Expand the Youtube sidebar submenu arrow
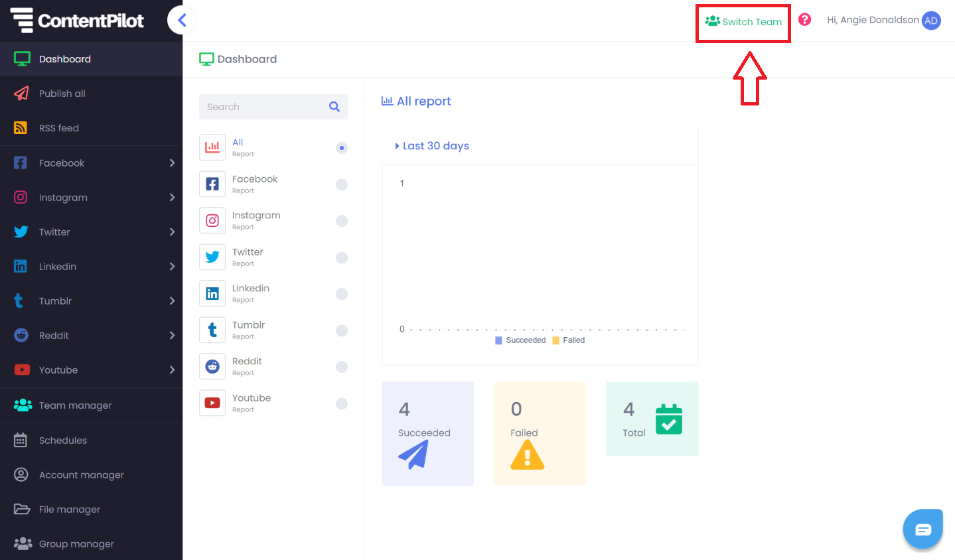 pyautogui.click(x=172, y=370)
